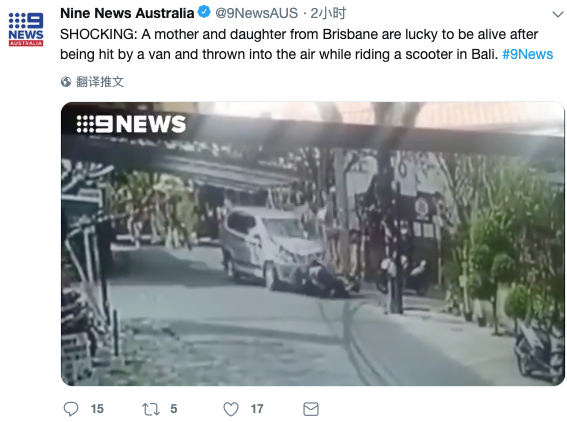Screen dimensions: 567x422
Task: Send tweet via the envelope message icon
Action: pos(311,409)
